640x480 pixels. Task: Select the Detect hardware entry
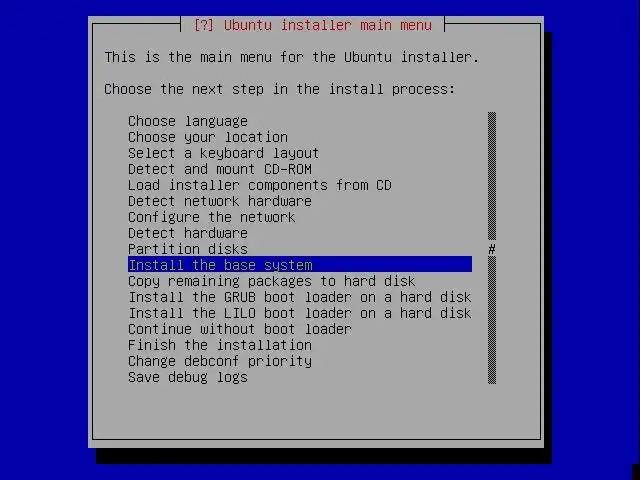pyautogui.click(x=188, y=233)
